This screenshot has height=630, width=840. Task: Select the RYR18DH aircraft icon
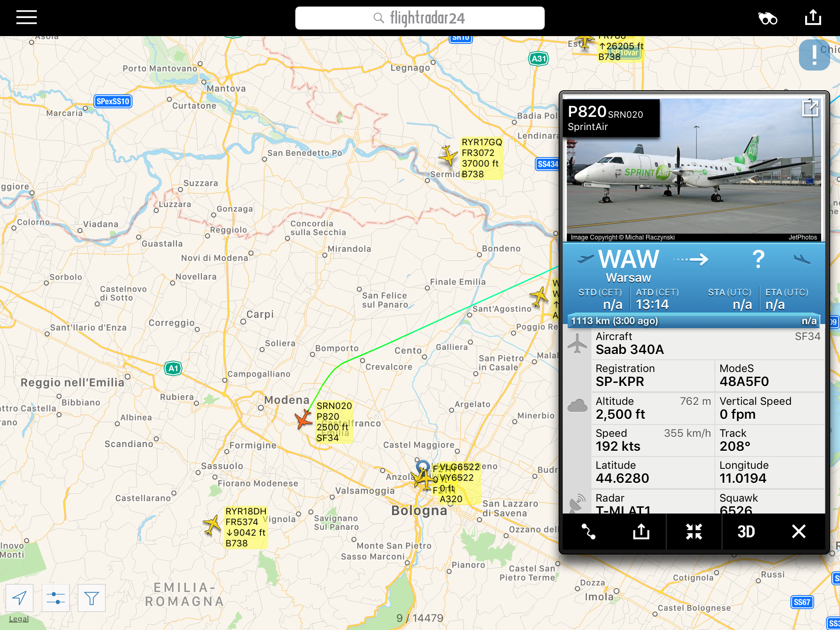click(212, 525)
